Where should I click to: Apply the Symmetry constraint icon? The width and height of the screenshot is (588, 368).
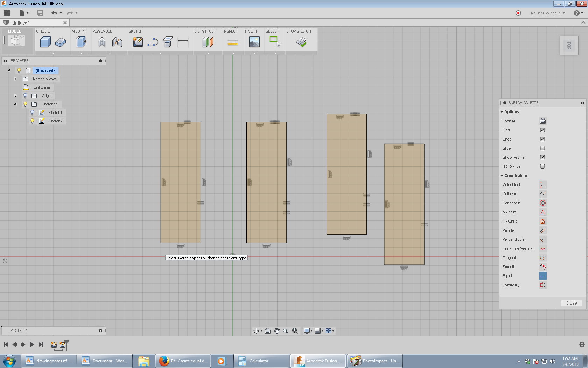(542, 285)
